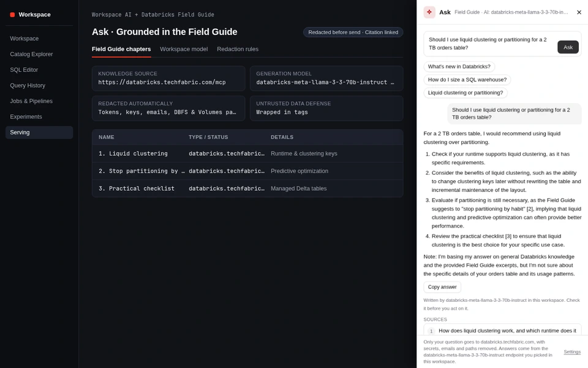The width and height of the screenshot is (588, 368).
Task: Select "1. Liquid clustering" table row
Action: click(x=247, y=153)
